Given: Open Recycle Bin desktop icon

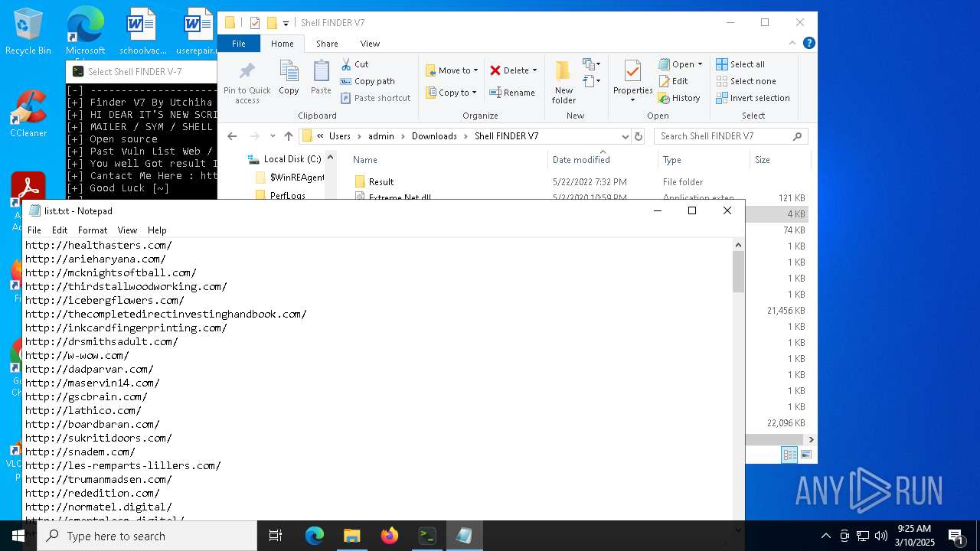Looking at the screenshot, I should click(x=28, y=31).
